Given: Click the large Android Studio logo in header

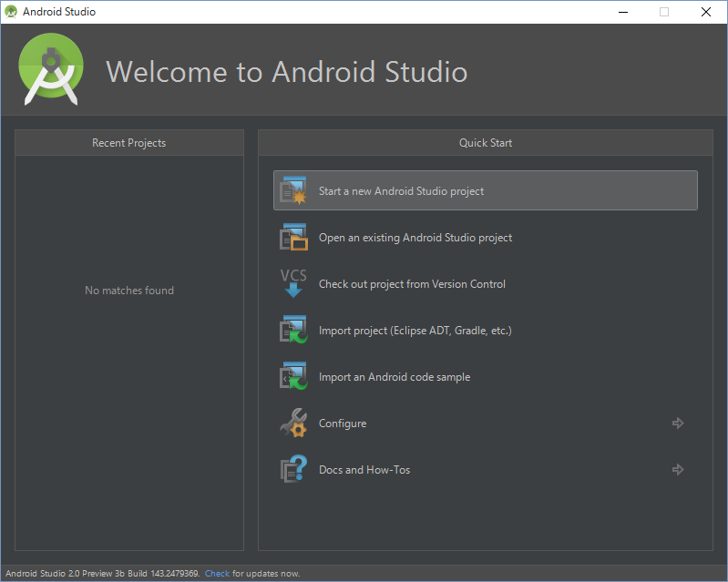Looking at the screenshot, I should point(51,68).
